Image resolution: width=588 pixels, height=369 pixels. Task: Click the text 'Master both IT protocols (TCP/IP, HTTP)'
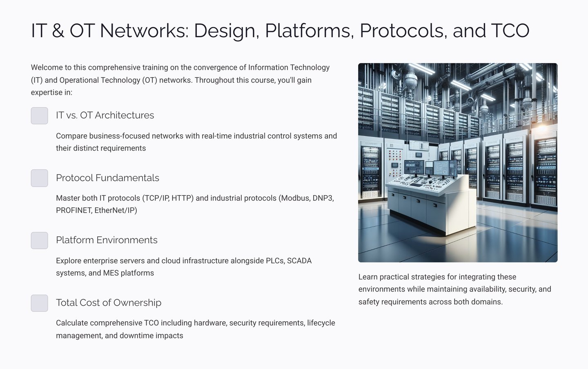[x=195, y=204]
